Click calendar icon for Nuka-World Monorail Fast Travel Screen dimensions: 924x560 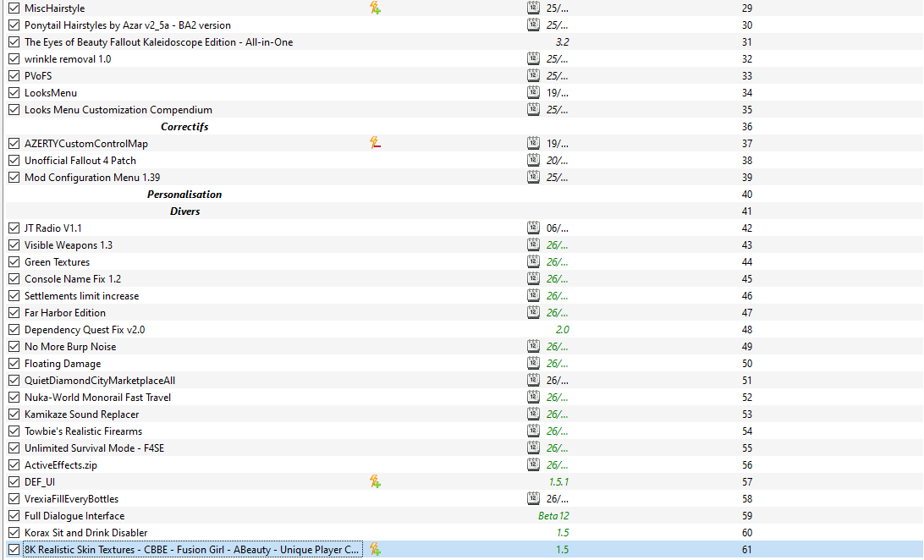[x=533, y=398]
